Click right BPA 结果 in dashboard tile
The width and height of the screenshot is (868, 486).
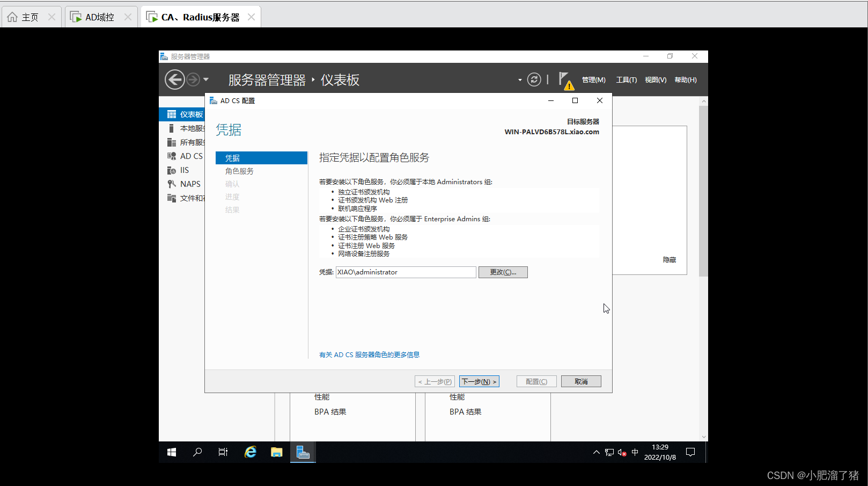pos(466,412)
